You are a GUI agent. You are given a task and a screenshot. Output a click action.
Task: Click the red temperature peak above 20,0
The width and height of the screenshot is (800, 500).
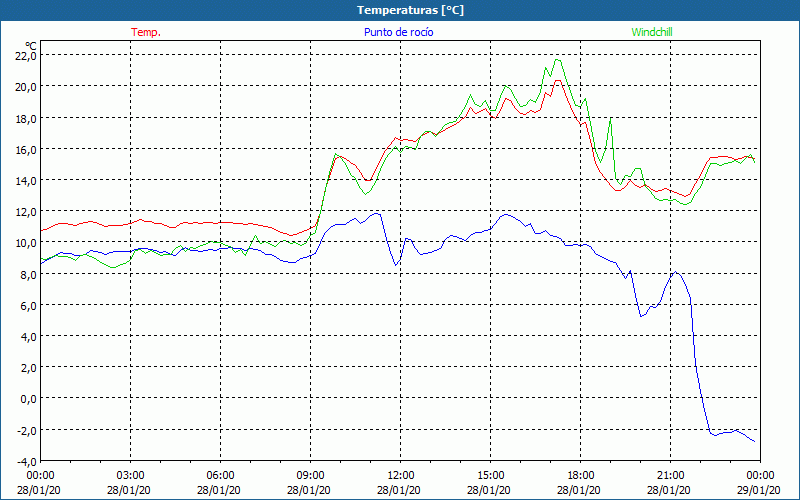click(x=558, y=80)
